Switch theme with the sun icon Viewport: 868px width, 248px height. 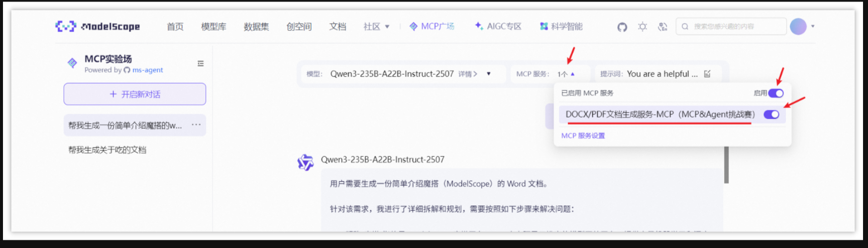643,26
